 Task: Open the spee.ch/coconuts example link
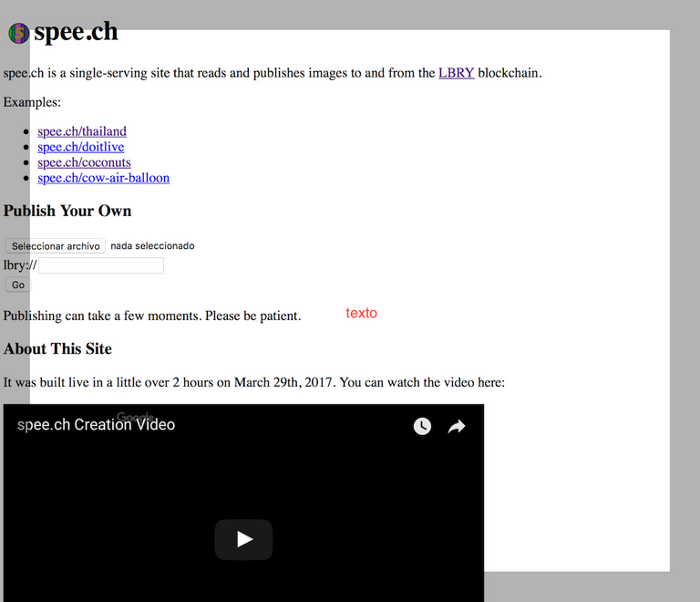(84, 162)
